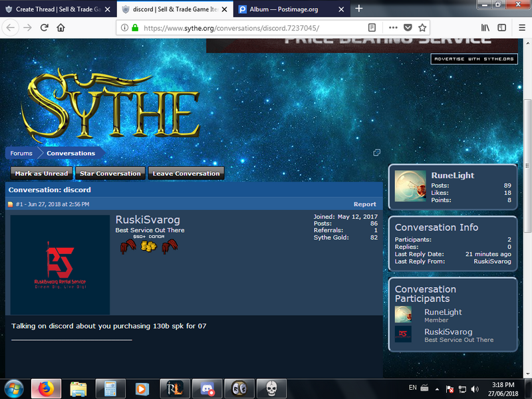Open File Explorer from the taskbar
Image resolution: width=532 pixels, height=399 pixels.
78,389
